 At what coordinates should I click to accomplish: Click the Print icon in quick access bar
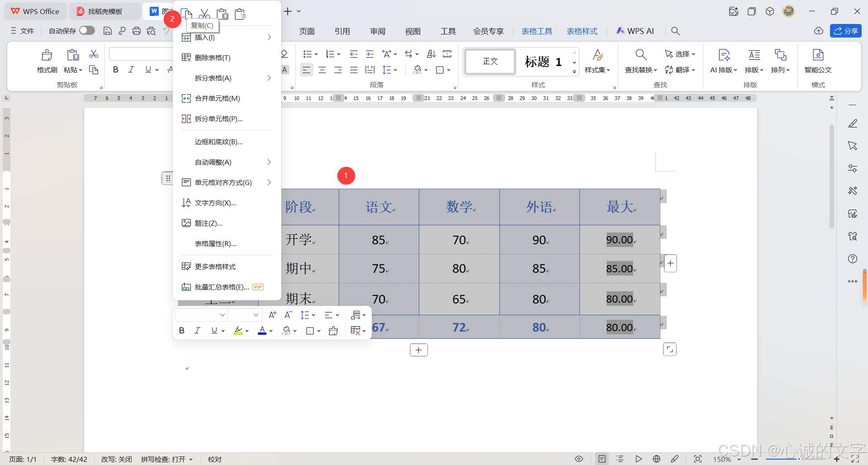(x=137, y=31)
